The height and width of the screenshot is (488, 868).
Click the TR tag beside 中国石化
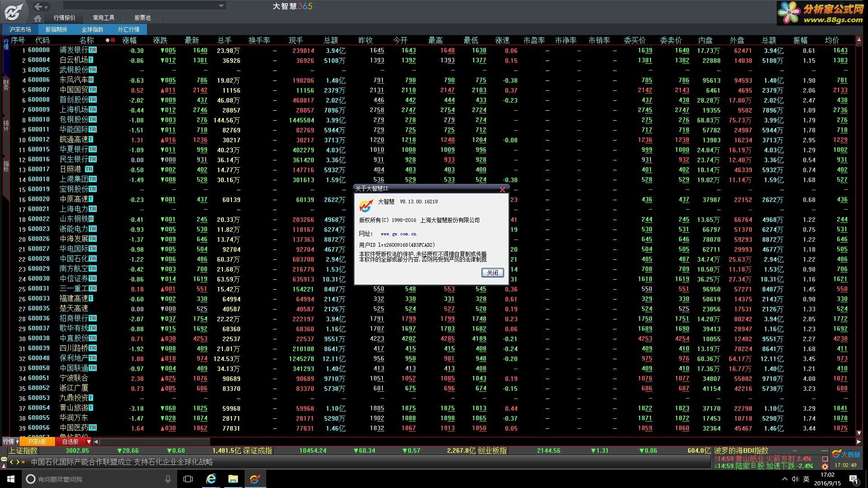click(93, 259)
